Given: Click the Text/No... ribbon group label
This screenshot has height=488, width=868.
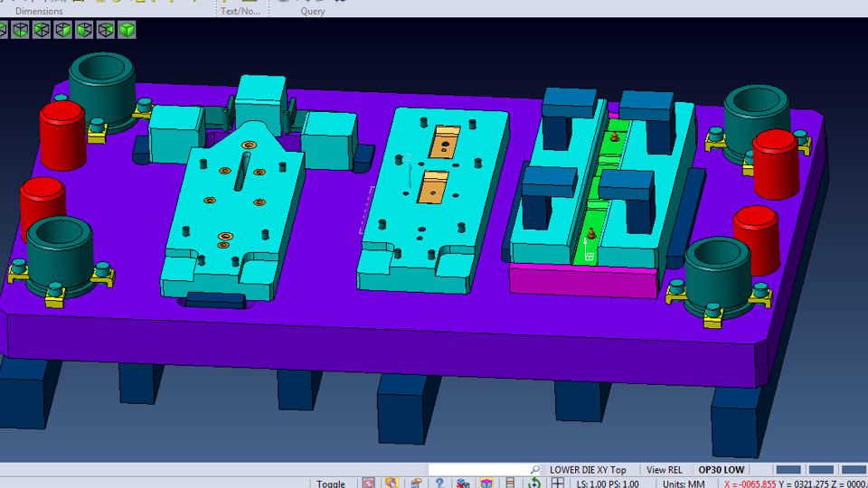Looking at the screenshot, I should (x=240, y=12).
